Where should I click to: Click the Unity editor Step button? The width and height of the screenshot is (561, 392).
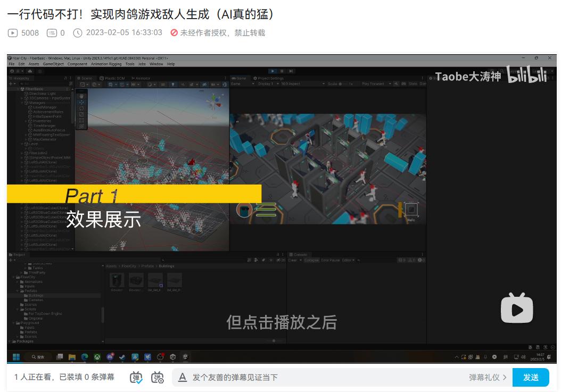[291, 71]
